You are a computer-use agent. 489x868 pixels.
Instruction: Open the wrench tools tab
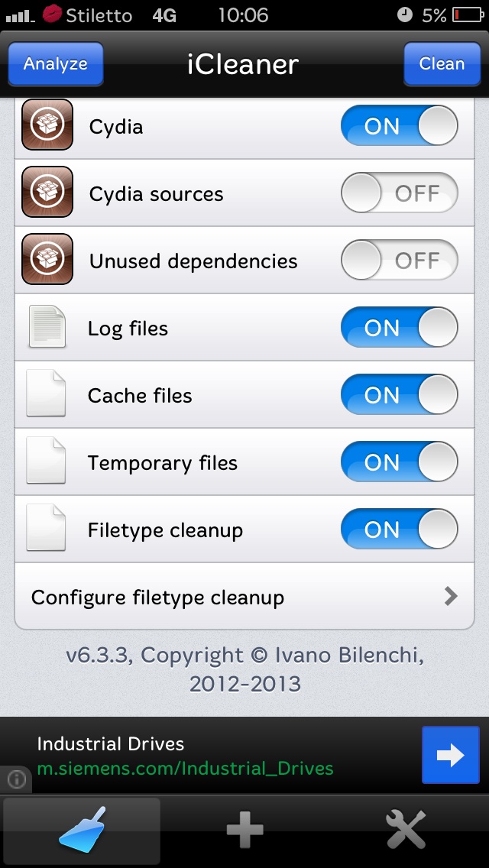[x=406, y=830]
